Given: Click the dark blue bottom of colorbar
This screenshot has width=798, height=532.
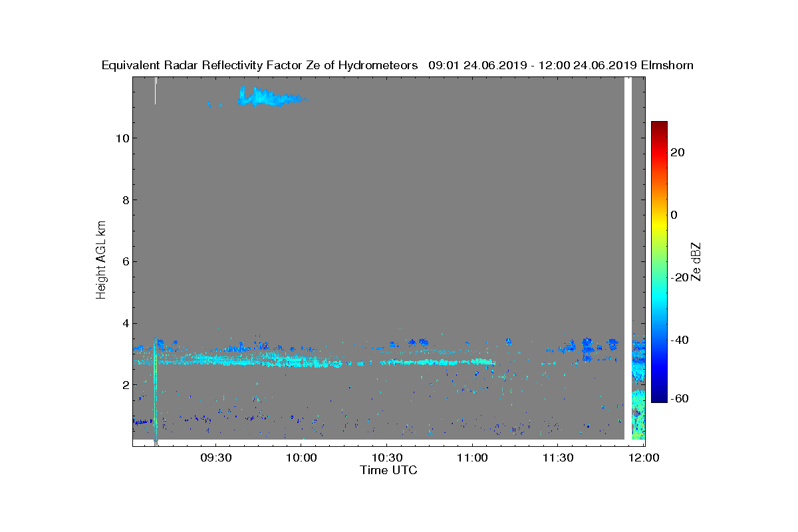Looking at the screenshot, I should [659, 398].
